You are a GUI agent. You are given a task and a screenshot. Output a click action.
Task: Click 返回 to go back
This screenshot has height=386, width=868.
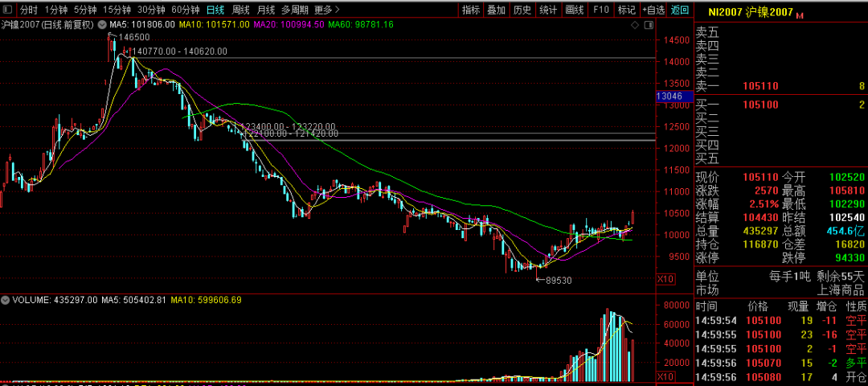point(680,10)
